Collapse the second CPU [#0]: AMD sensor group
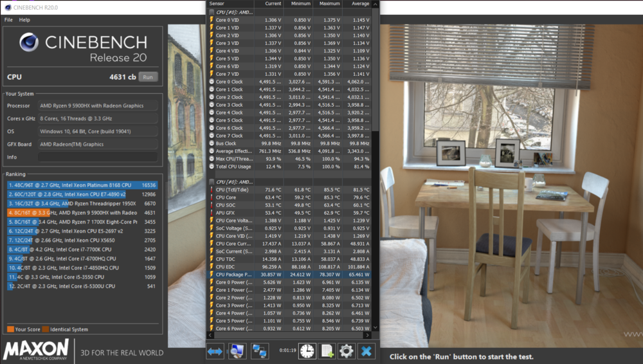 [212, 182]
